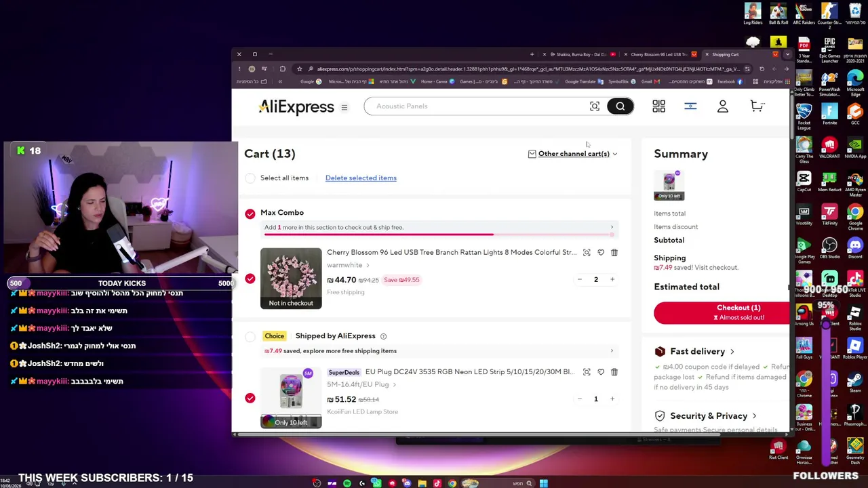Screen dimensions: 868x488
Task: Bookmark this page with the star icon
Action: coord(299,68)
